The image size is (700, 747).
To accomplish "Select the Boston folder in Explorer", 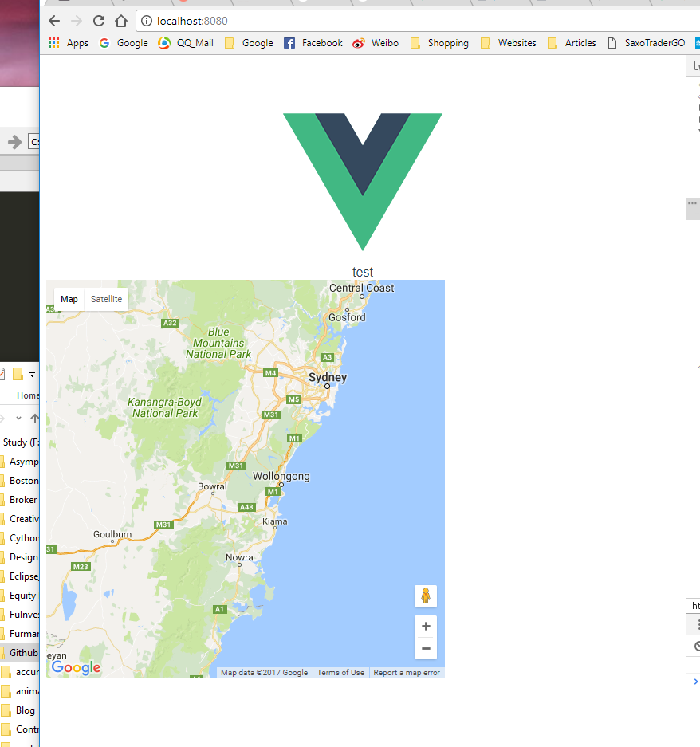I will pos(20,481).
